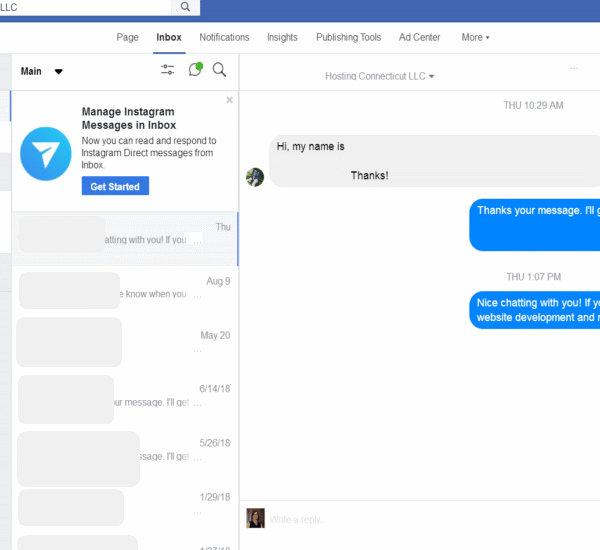600x550 pixels.
Task: Switch to the Notifications tab
Action: point(224,37)
